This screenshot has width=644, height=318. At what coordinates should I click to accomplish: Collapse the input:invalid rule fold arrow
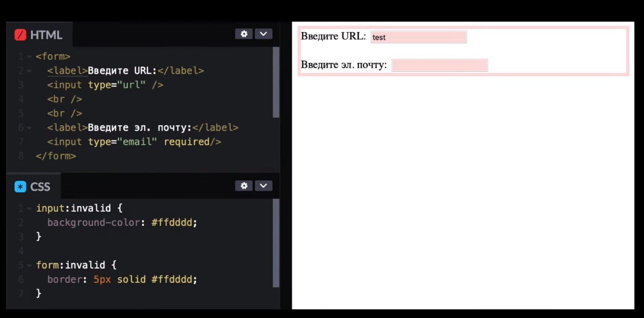click(x=29, y=208)
